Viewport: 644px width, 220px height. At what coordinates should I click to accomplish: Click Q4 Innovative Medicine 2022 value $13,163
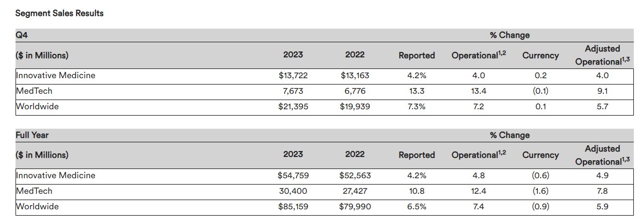coord(354,75)
